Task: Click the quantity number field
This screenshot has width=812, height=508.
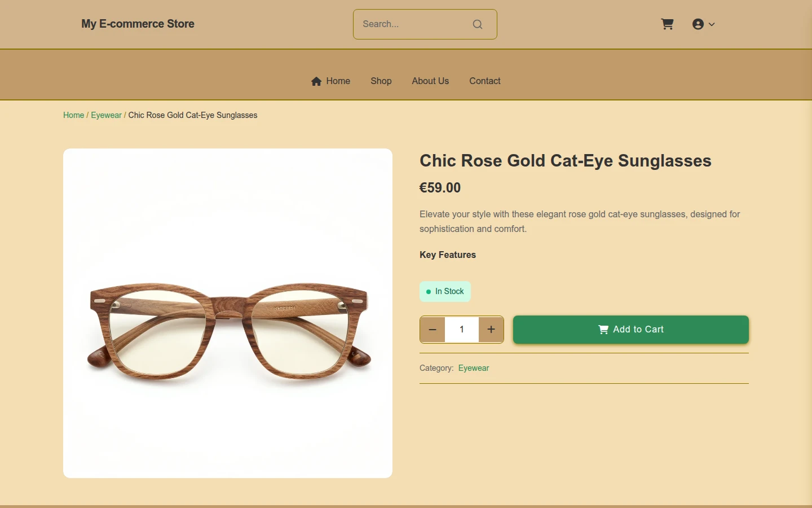Action: (462, 330)
